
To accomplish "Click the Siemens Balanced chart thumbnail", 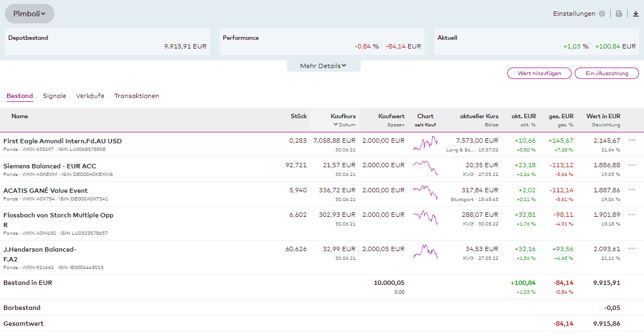I will pos(425,168).
